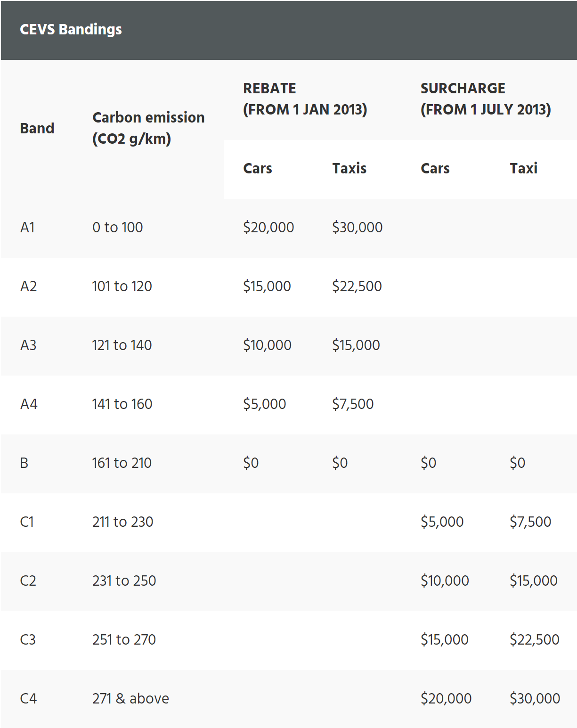
Task: Select the $22,500 taxi rebate in A2 row
Action: (x=357, y=286)
